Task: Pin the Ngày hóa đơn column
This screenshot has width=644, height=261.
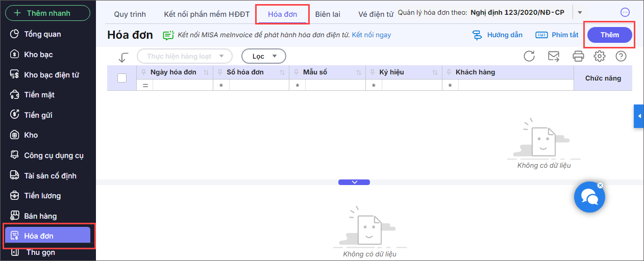Action: pos(143,72)
